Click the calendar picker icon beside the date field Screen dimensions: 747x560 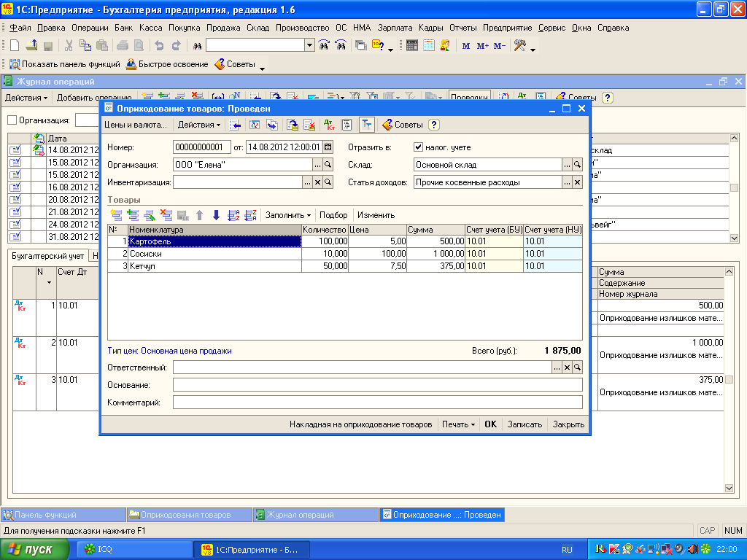tap(328, 147)
